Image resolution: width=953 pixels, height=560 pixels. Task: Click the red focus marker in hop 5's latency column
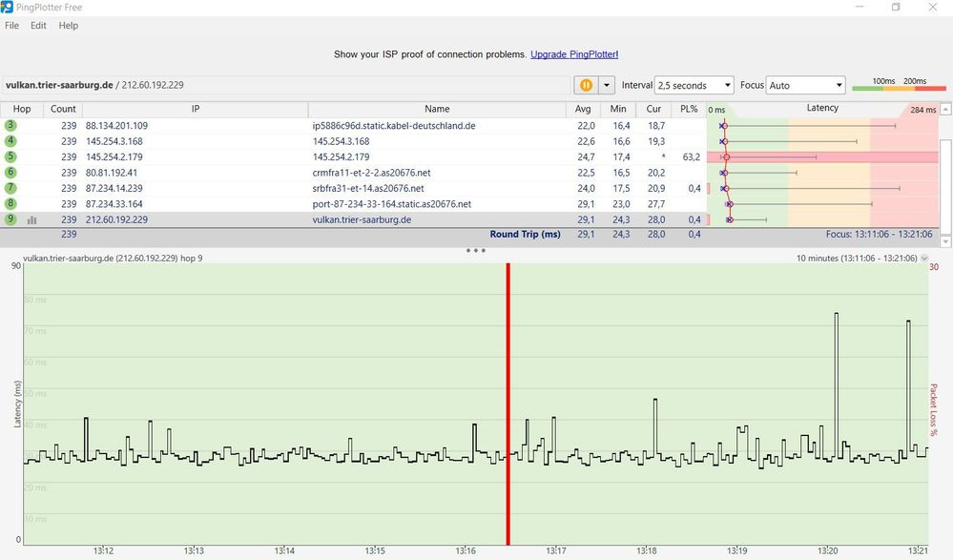point(727,156)
